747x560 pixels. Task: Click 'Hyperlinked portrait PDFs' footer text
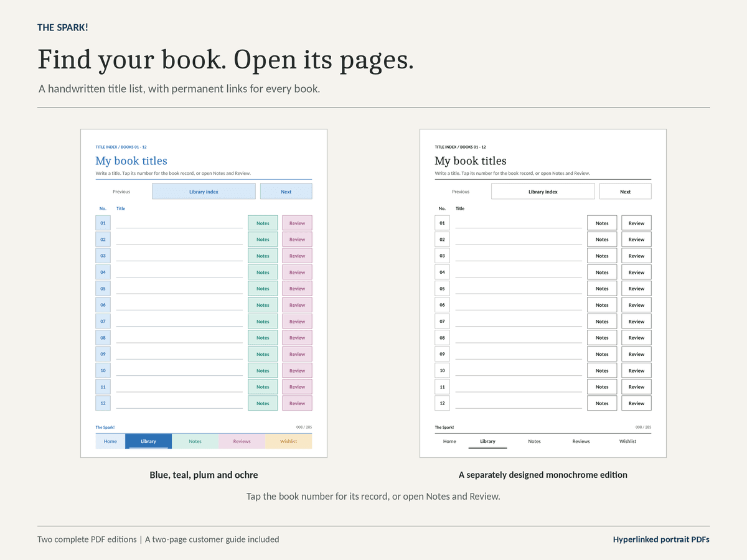(661, 539)
